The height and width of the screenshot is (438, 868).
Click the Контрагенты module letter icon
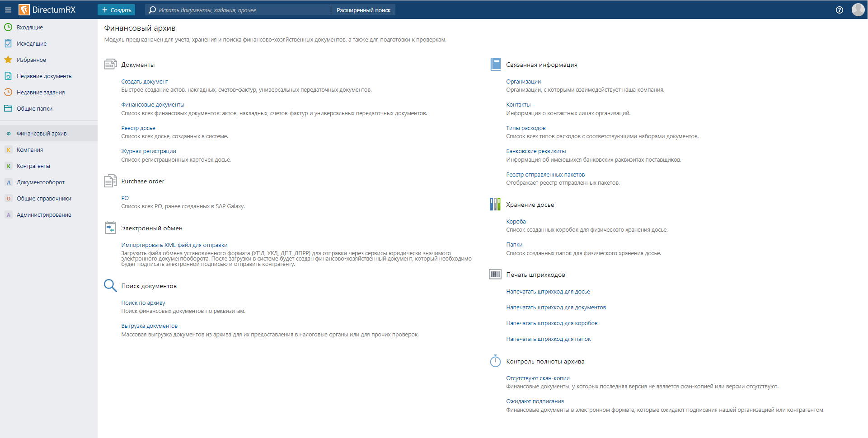click(x=8, y=166)
